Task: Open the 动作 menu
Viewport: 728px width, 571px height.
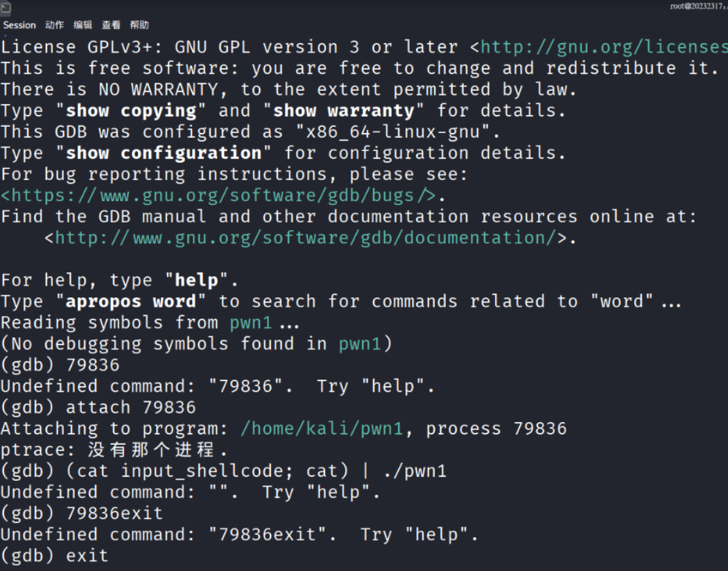Action: 54,25
